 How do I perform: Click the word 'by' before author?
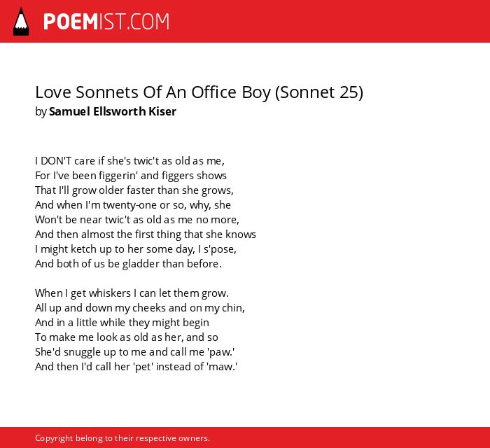tap(41, 111)
